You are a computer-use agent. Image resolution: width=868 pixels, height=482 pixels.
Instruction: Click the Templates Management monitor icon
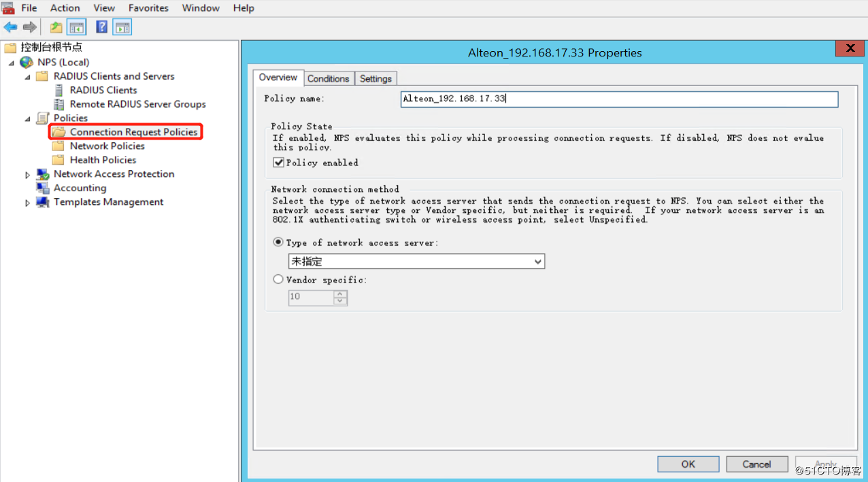(x=42, y=202)
